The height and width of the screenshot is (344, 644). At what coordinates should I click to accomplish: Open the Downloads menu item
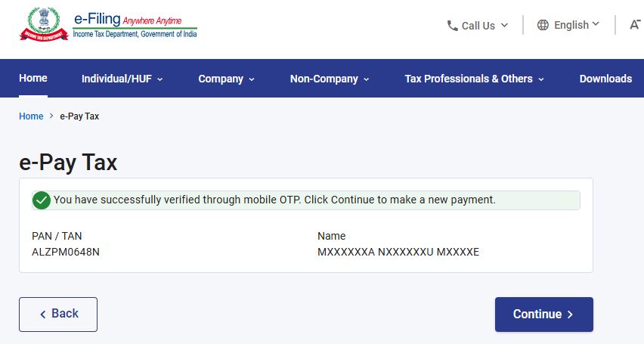pos(605,79)
